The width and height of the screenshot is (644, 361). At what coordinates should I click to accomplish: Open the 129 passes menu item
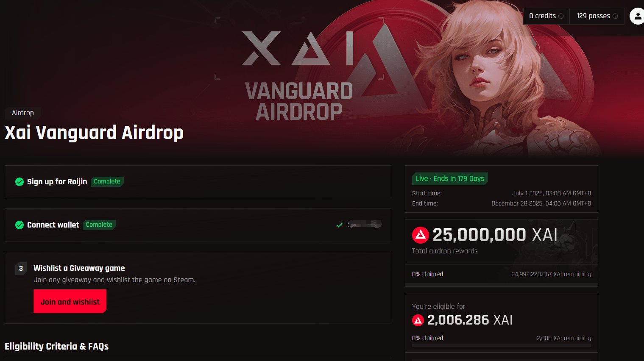point(597,16)
